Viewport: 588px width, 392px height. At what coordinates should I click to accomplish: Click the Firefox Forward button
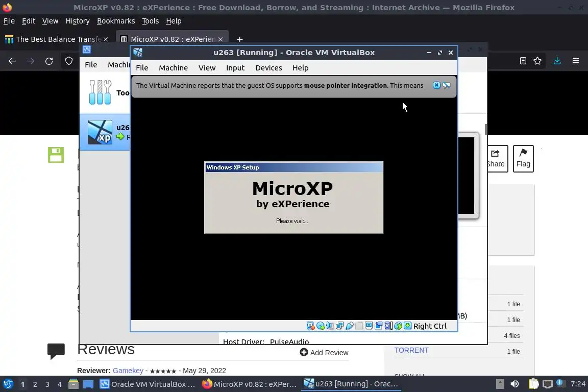31,61
